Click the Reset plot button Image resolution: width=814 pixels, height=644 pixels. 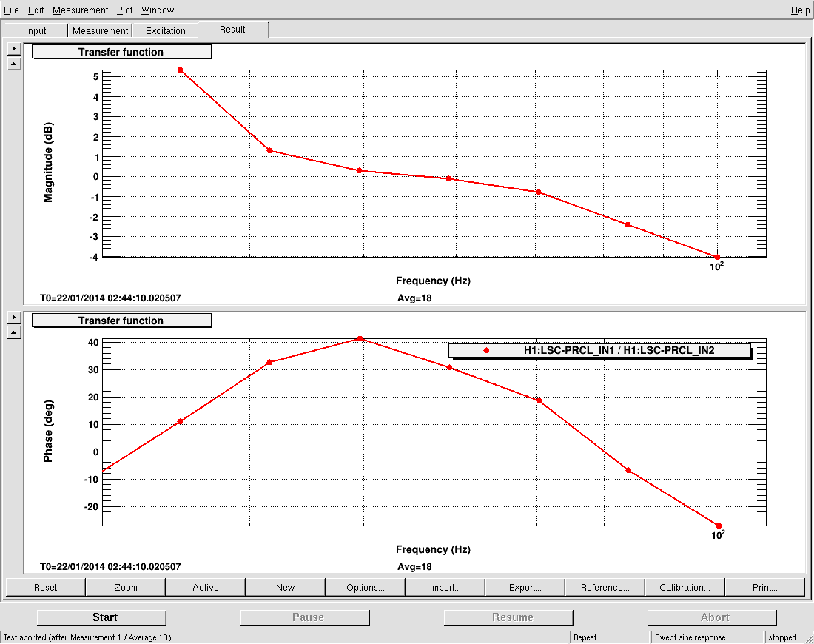tap(46, 588)
